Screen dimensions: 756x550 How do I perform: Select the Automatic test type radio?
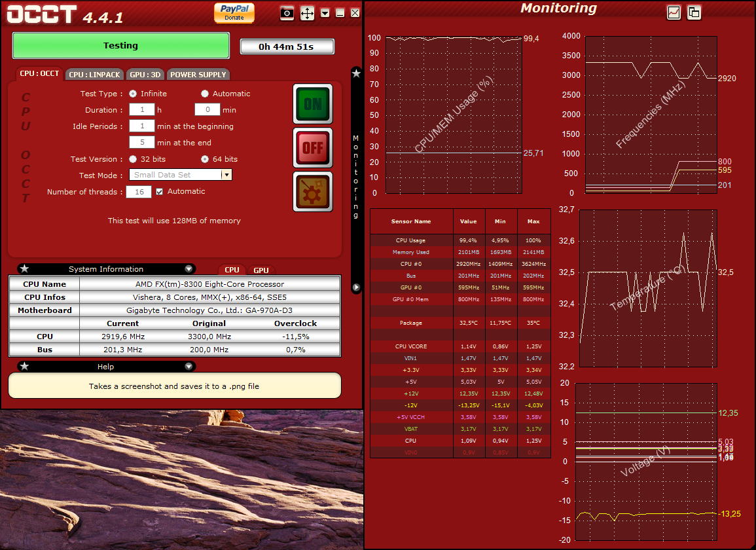pos(205,94)
